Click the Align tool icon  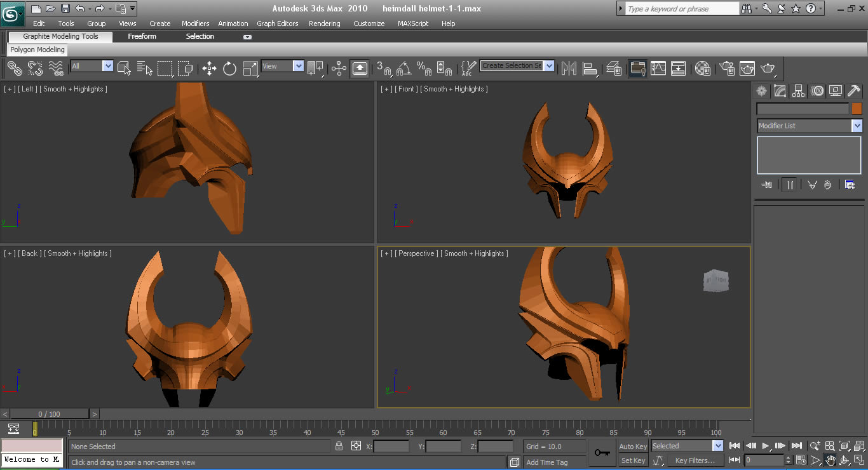590,67
